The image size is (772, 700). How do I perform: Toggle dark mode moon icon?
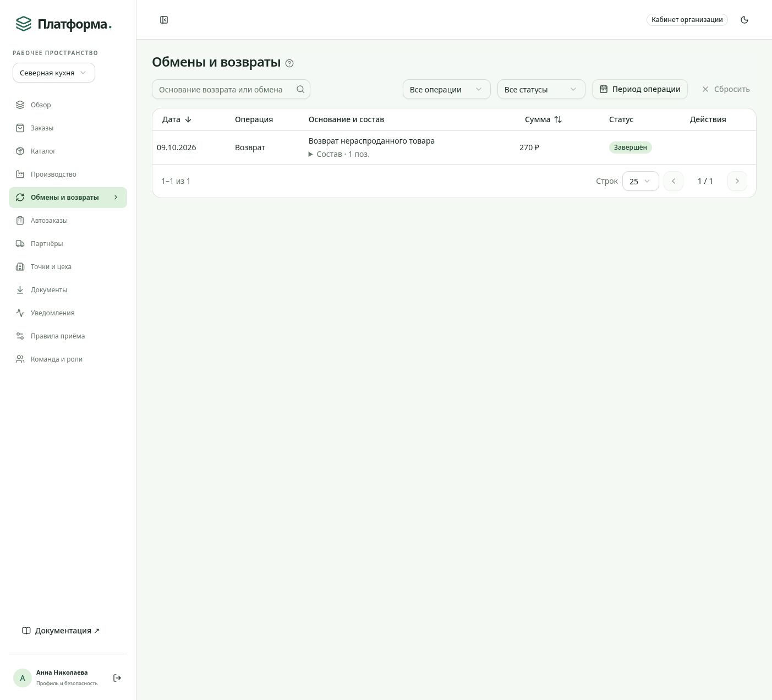click(744, 20)
